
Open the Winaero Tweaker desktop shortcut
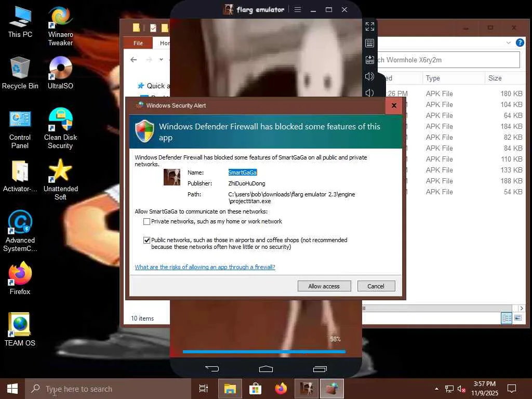tap(60, 26)
